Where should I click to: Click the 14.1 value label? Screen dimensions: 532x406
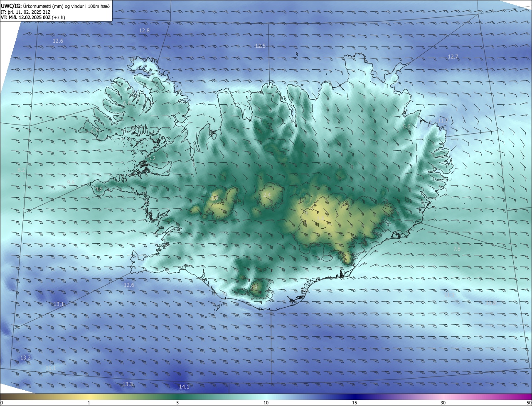[x=184, y=387]
